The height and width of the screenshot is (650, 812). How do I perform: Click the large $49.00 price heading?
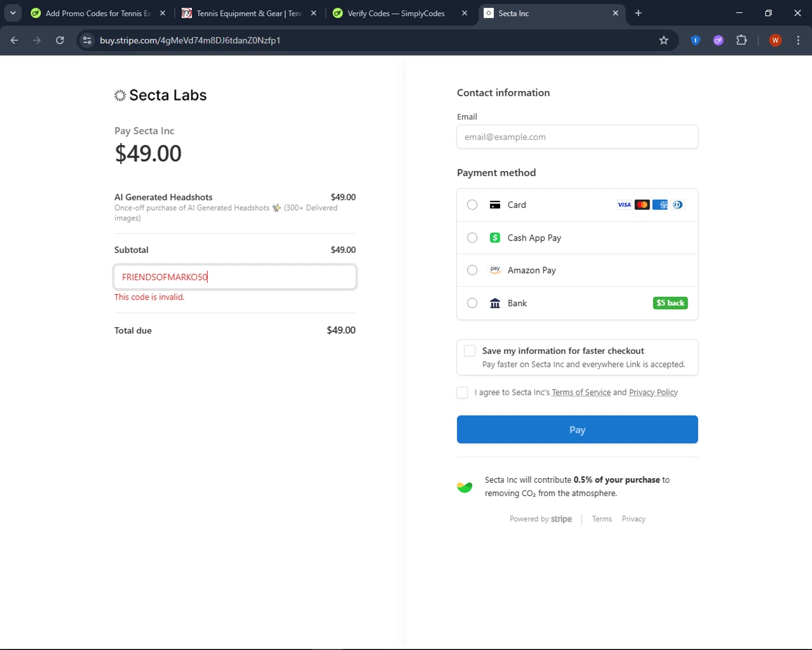pos(148,154)
